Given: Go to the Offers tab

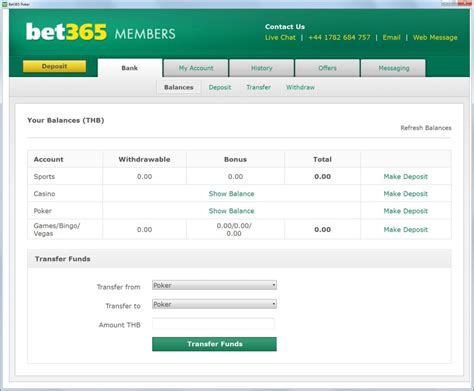Looking at the screenshot, I should (x=327, y=68).
